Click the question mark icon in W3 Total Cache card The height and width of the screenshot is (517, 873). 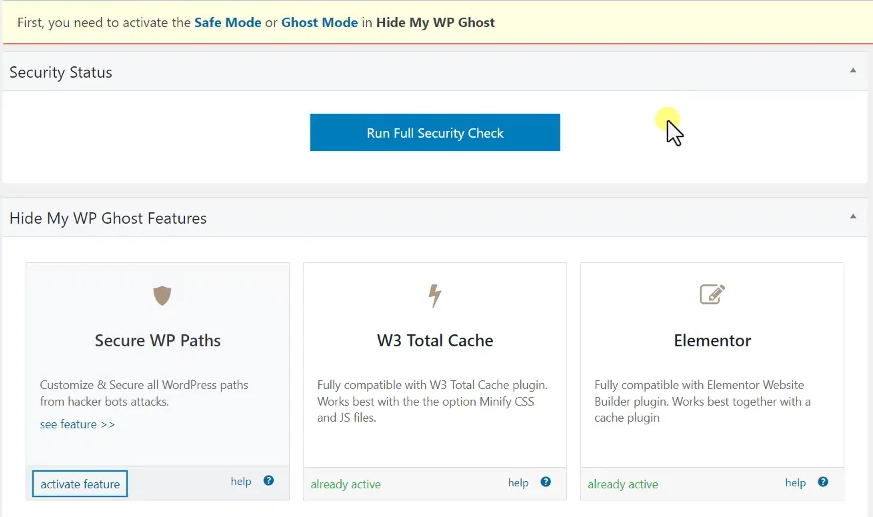pyautogui.click(x=545, y=482)
